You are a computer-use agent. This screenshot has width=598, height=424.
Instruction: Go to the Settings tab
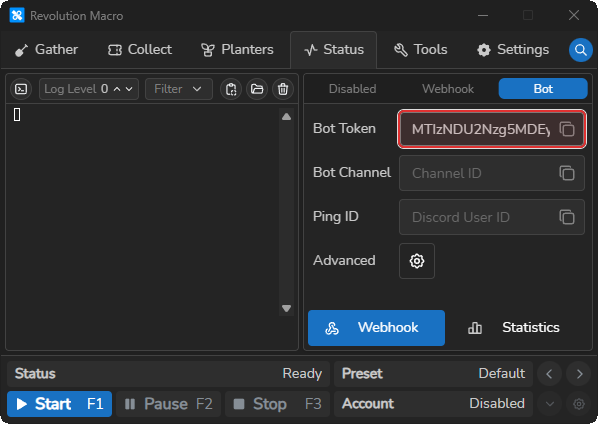[x=513, y=50]
